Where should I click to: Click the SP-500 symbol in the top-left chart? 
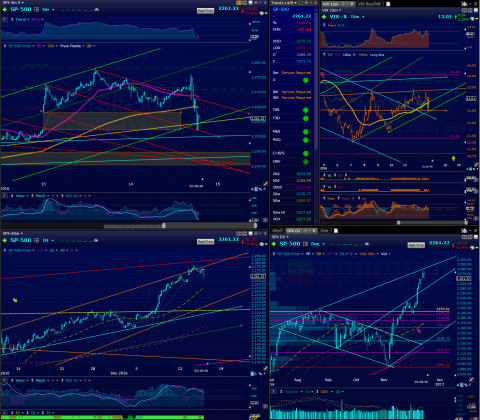(21, 9)
